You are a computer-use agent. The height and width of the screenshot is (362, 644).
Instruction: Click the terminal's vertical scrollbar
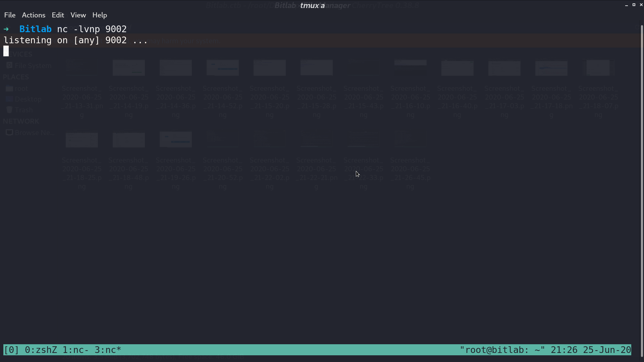(x=642, y=191)
